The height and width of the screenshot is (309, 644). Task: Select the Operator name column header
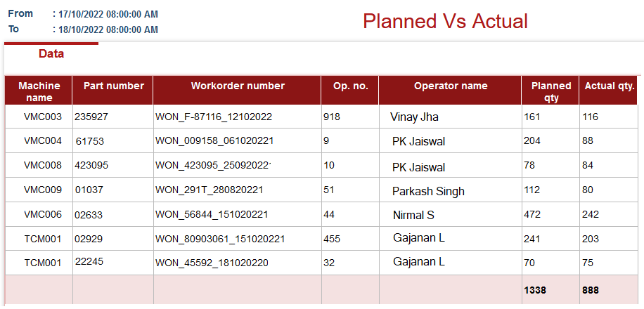coord(450,91)
